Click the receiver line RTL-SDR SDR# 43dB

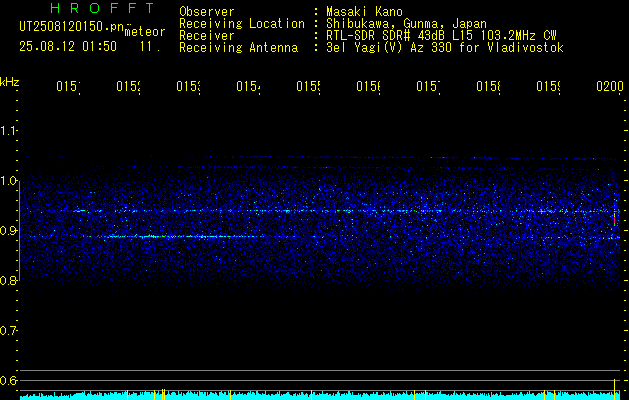(388, 36)
